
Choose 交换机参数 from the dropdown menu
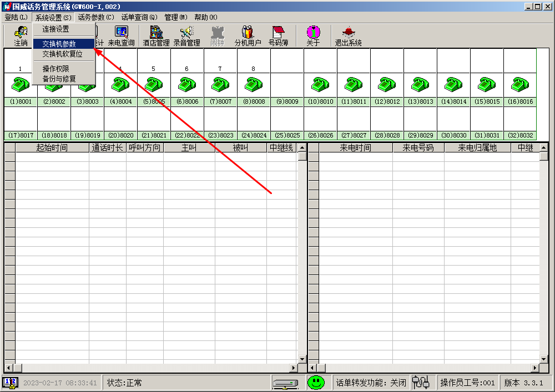(64, 44)
